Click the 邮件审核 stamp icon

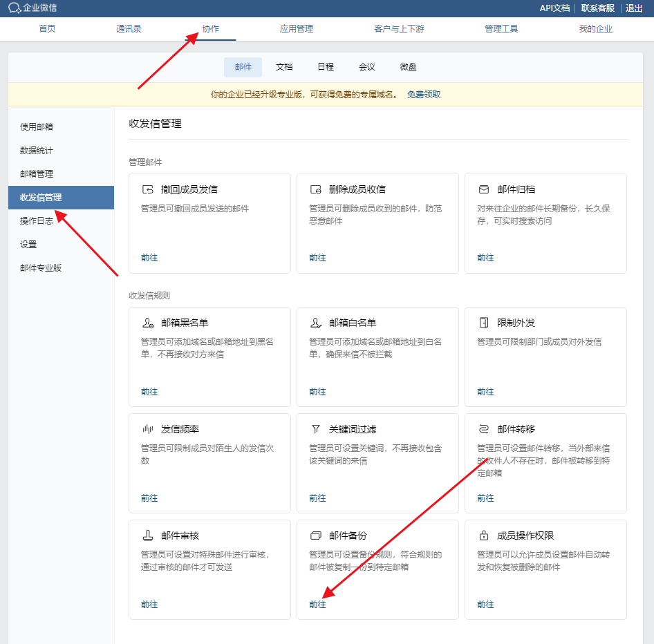[147, 536]
